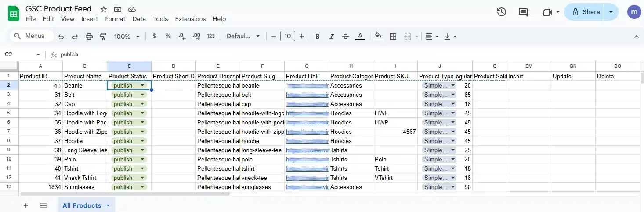This screenshot has height=212, width=644.
Task: Select the paint format roller icon
Action: pyautogui.click(x=103, y=37)
